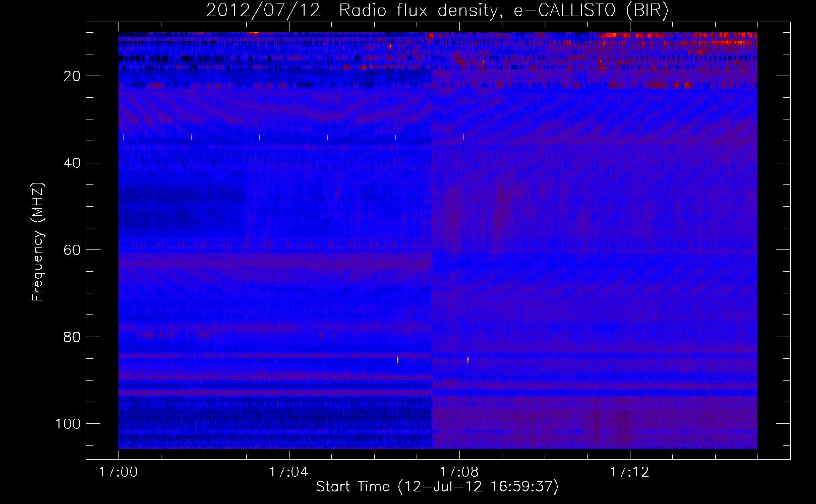Click the 60 MHz frequency tick label

(x=73, y=250)
